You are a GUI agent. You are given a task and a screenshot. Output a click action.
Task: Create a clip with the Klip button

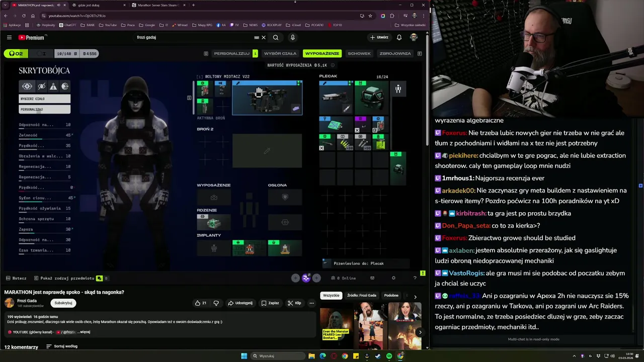click(294, 303)
